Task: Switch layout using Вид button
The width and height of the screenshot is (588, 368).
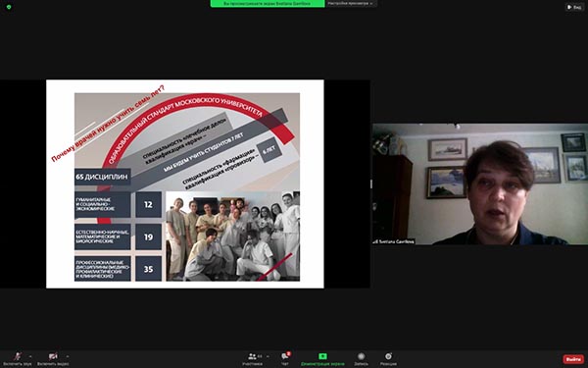Action: tap(574, 7)
